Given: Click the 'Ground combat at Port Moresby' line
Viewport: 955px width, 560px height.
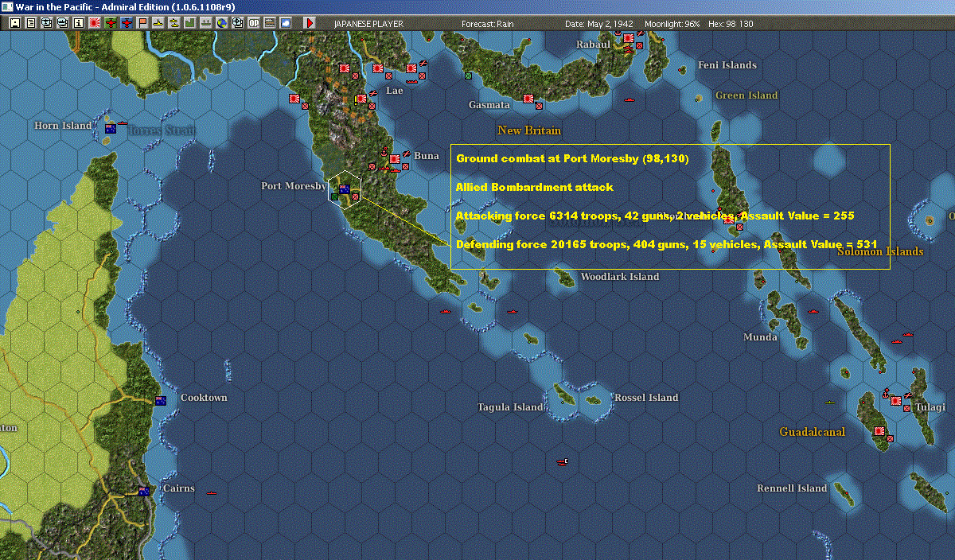Looking at the screenshot, I should coord(572,158).
